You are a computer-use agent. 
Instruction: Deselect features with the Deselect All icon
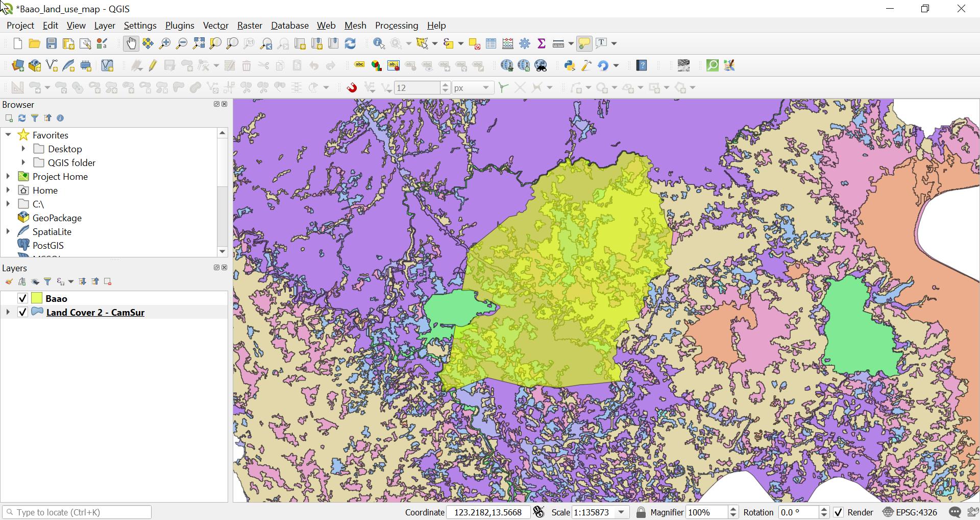pyautogui.click(x=474, y=43)
